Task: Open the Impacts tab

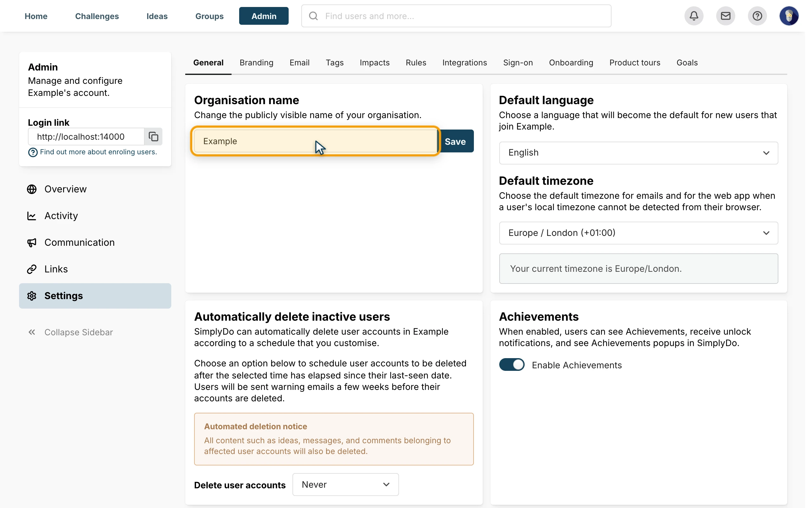Action: [x=375, y=63]
